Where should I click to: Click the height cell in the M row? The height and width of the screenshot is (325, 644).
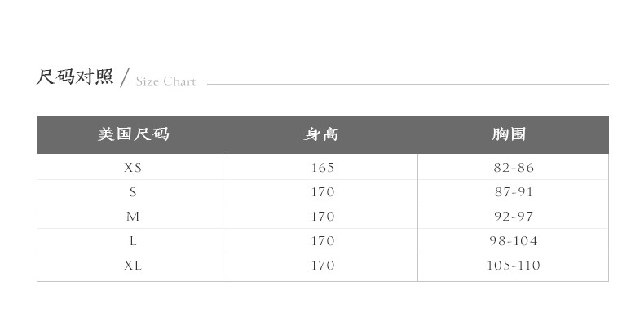point(323,216)
